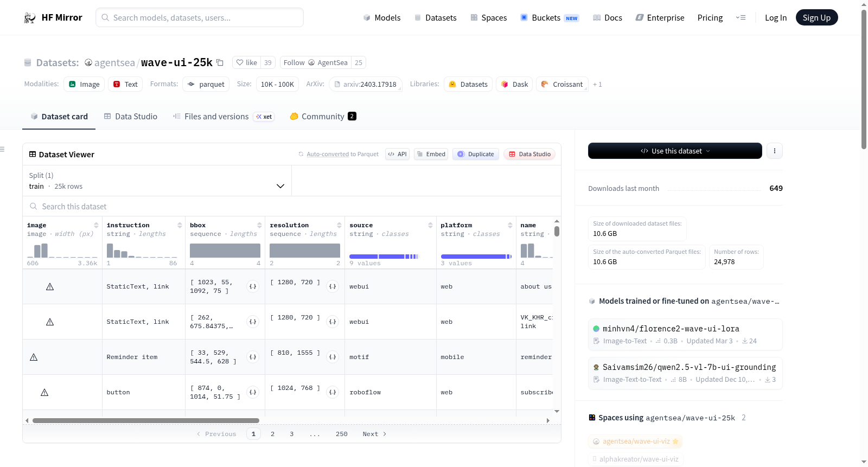Click the Datasets library tag
The height and width of the screenshot is (467, 868).
point(468,84)
